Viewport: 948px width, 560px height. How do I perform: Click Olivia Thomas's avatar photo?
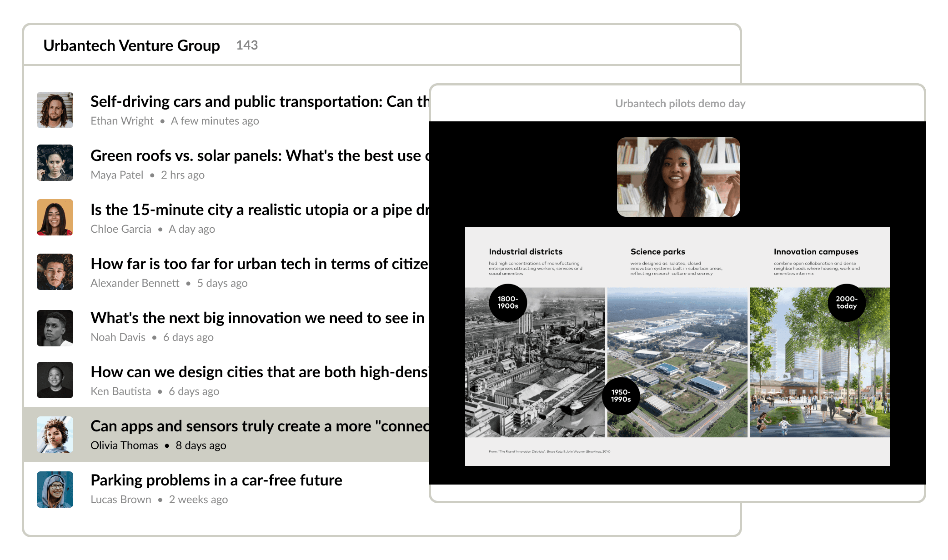click(55, 435)
